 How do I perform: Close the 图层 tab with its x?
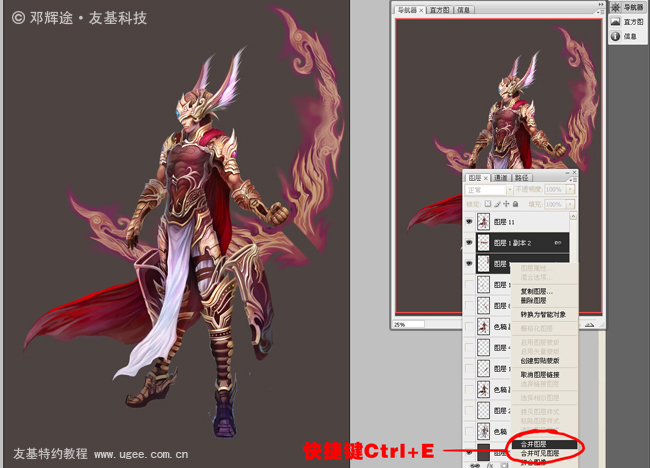486,178
